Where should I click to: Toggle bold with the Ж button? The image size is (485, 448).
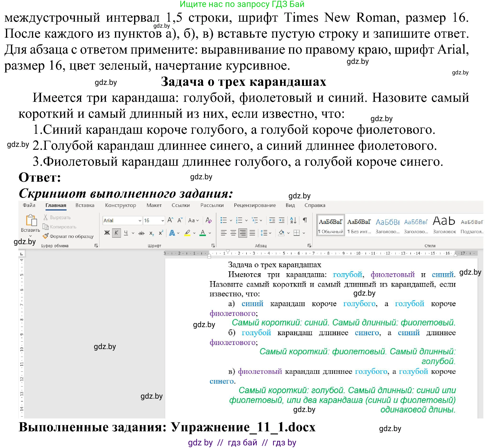[107, 233]
